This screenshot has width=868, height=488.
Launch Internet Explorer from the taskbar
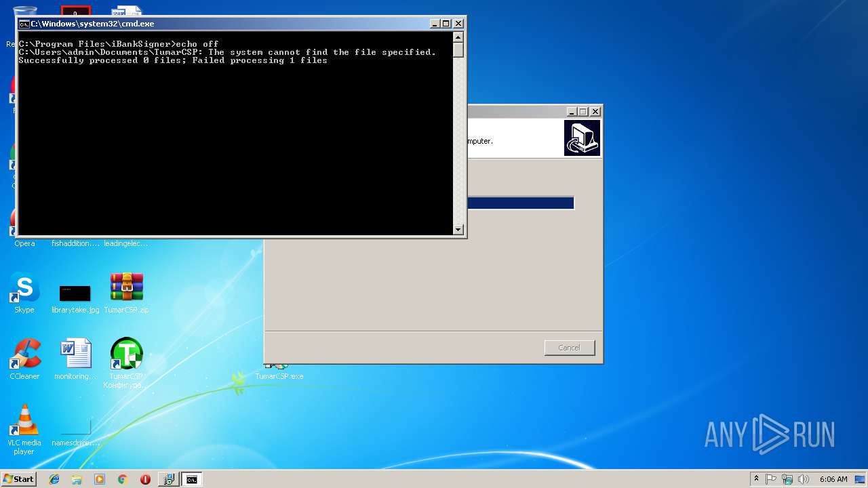(54, 479)
